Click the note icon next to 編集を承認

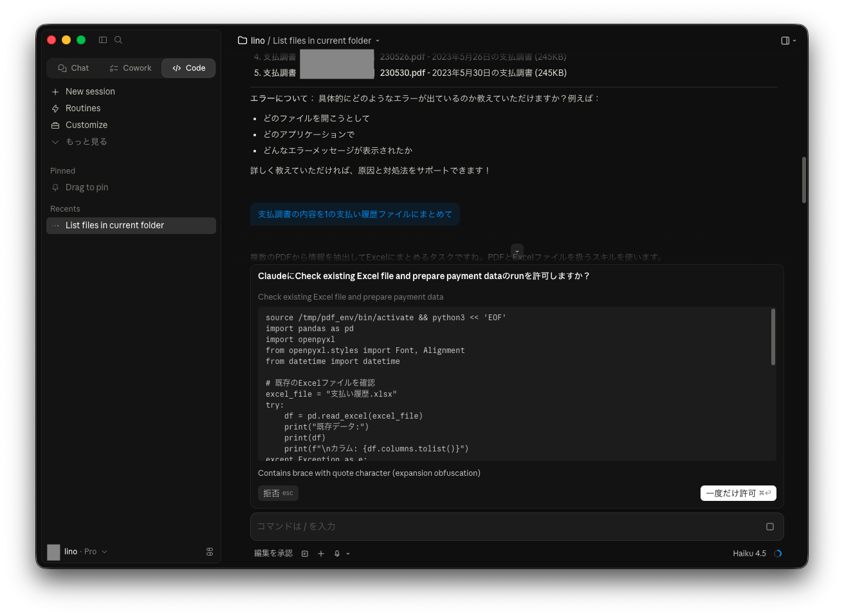(305, 554)
